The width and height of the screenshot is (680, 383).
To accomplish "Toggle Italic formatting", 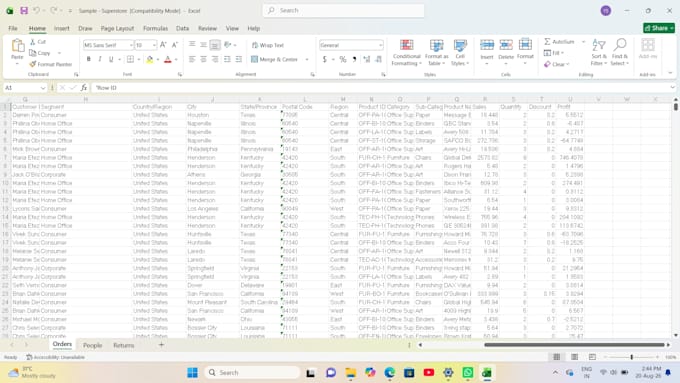I will tap(100, 59).
